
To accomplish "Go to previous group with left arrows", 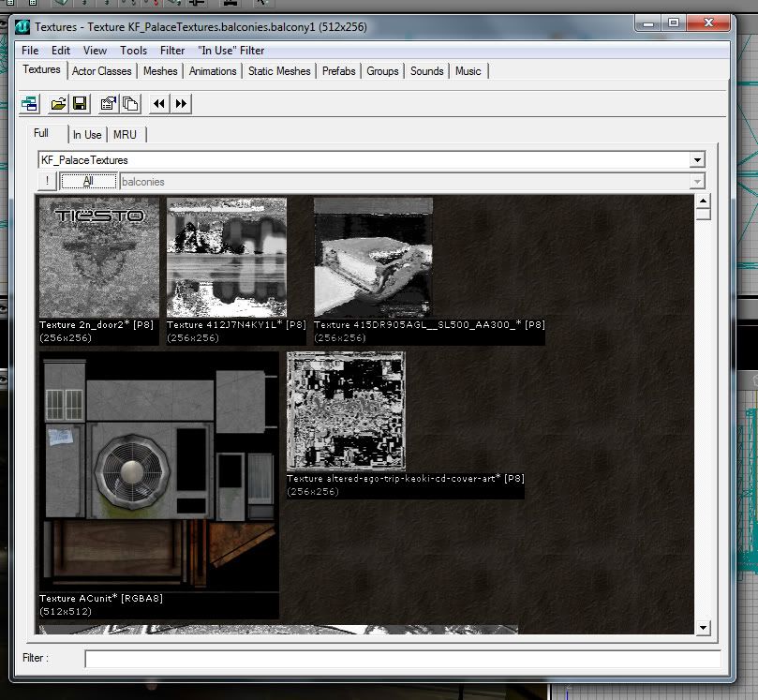I will pos(159,103).
